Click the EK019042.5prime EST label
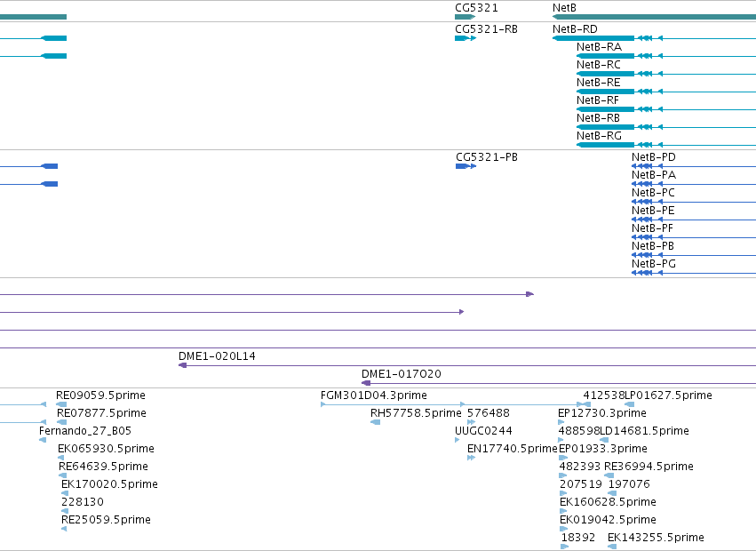Screen dimensions: 756x551 click(608, 520)
